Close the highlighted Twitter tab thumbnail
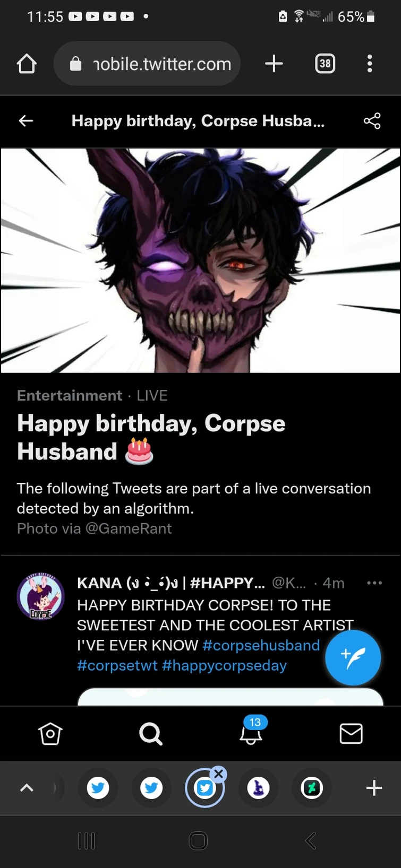401x868 pixels. point(219,774)
